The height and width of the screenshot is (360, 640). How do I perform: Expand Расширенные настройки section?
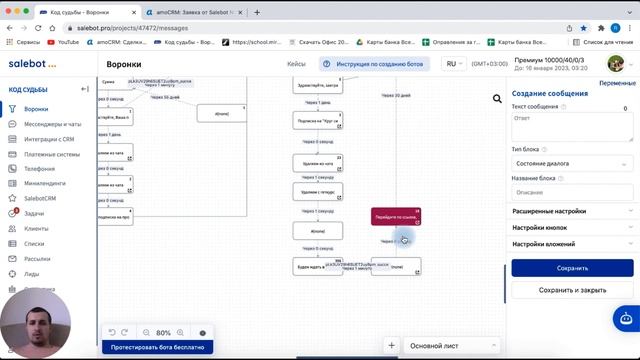(572, 211)
